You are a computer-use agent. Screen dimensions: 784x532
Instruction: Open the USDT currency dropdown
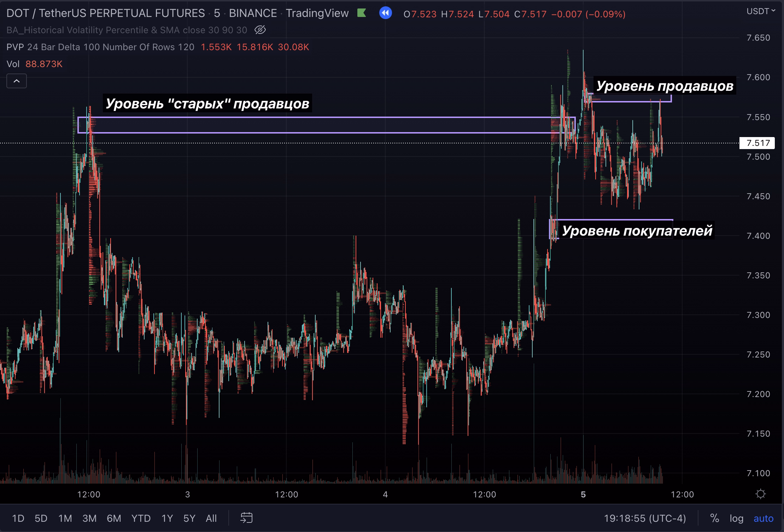pos(761,11)
